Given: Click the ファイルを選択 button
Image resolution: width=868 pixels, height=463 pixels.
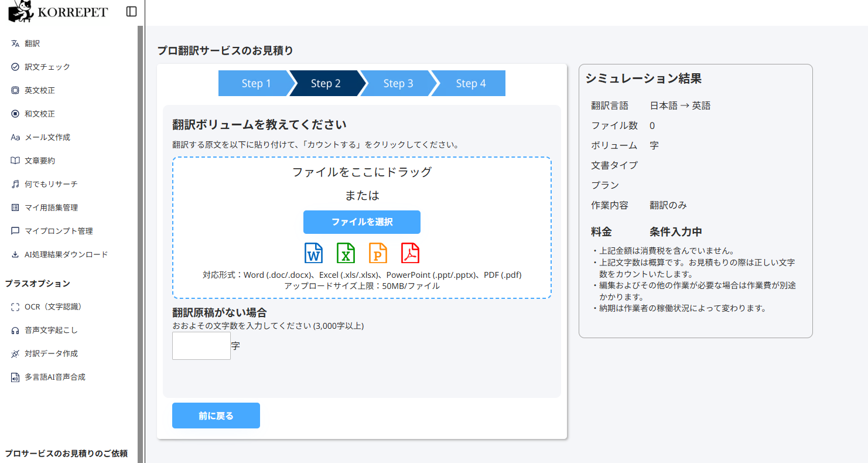Looking at the screenshot, I should coord(362,222).
